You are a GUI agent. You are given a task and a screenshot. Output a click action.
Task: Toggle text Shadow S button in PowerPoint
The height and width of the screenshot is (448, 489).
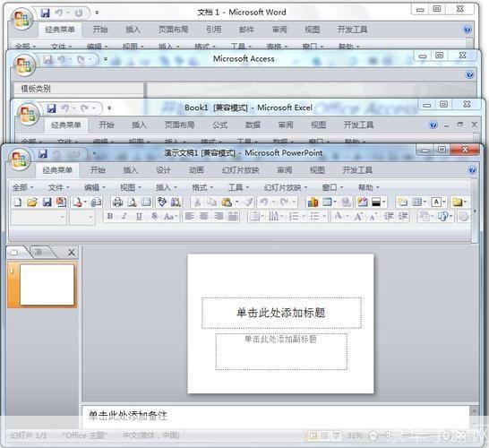[x=154, y=216]
